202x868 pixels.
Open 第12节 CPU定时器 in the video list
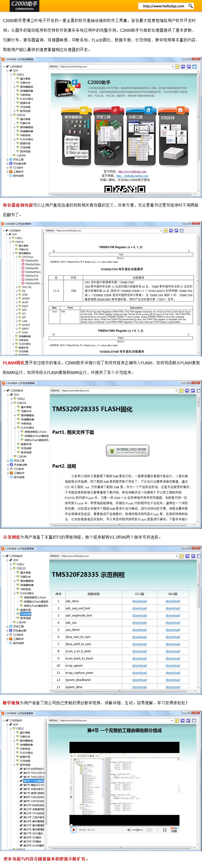pyautogui.click(x=34, y=813)
